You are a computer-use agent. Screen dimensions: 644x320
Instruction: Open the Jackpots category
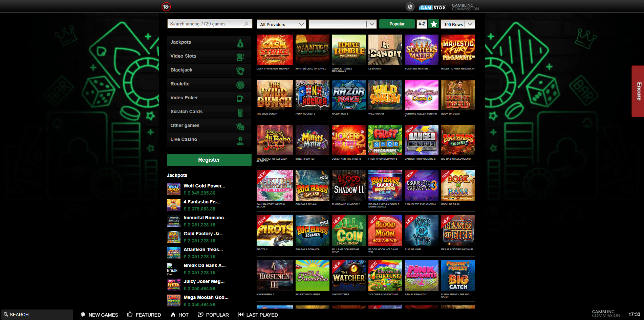pyautogui.click(x=209, y=42)
